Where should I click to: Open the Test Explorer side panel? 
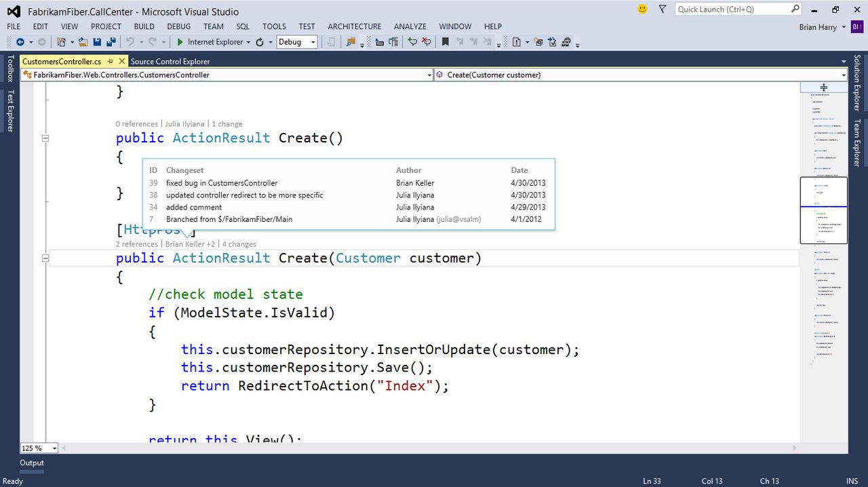point(10,111)
